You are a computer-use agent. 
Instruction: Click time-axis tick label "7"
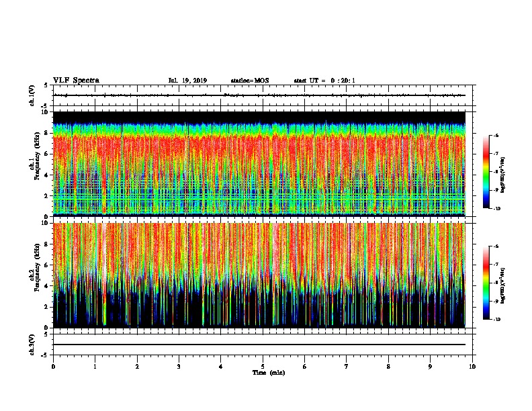click(x=347, y=367)
